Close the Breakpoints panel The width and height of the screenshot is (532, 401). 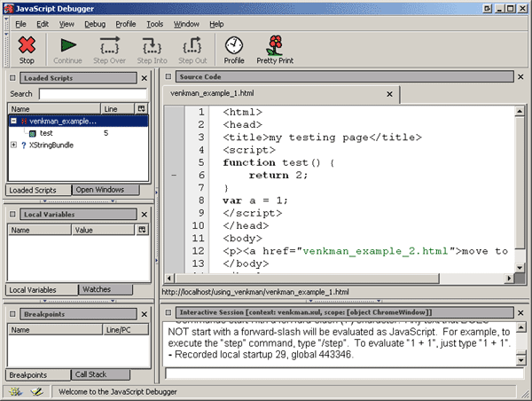[x=145, y=314]
